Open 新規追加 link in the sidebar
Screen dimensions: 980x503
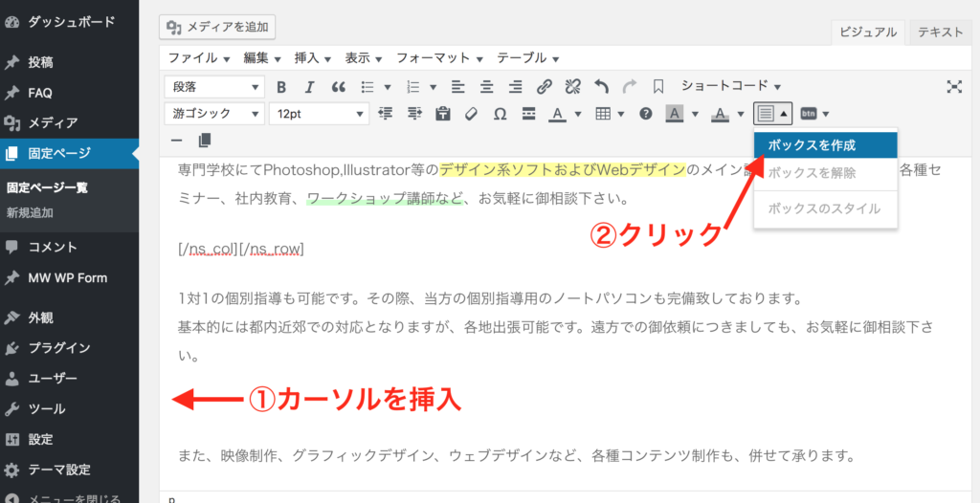pos(30,212)
